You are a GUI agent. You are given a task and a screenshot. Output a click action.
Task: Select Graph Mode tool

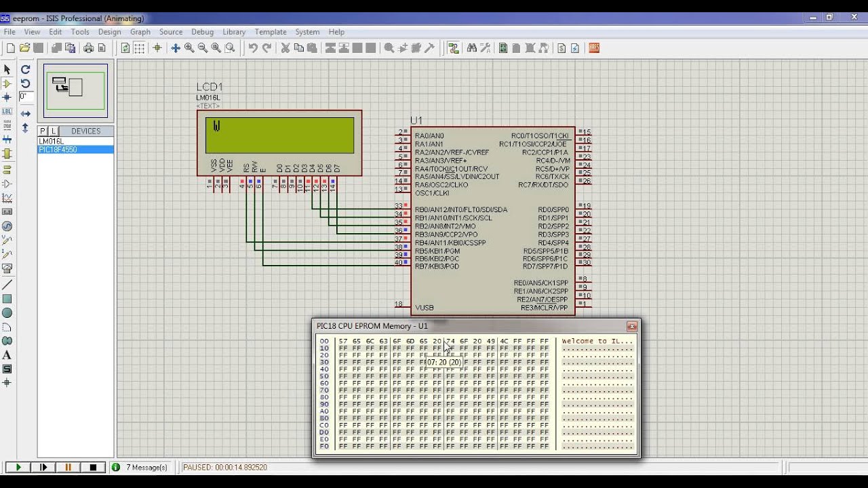click(x=7, y=198)
